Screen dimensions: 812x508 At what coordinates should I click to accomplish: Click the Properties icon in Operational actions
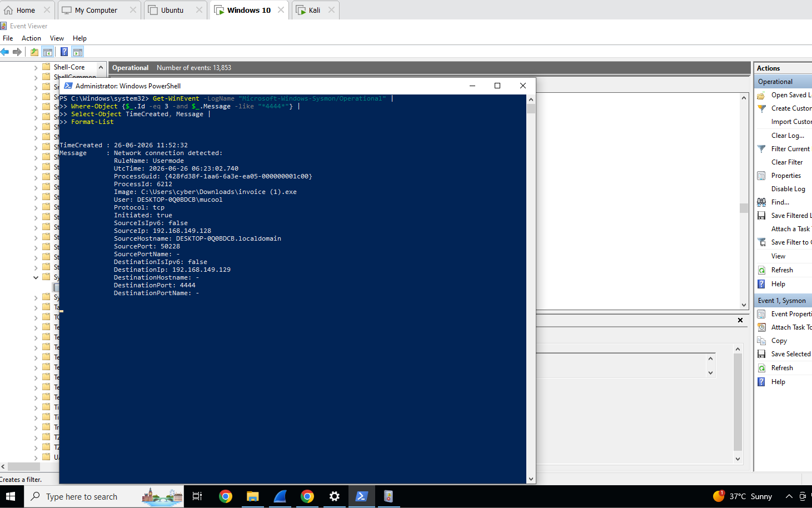761,176
